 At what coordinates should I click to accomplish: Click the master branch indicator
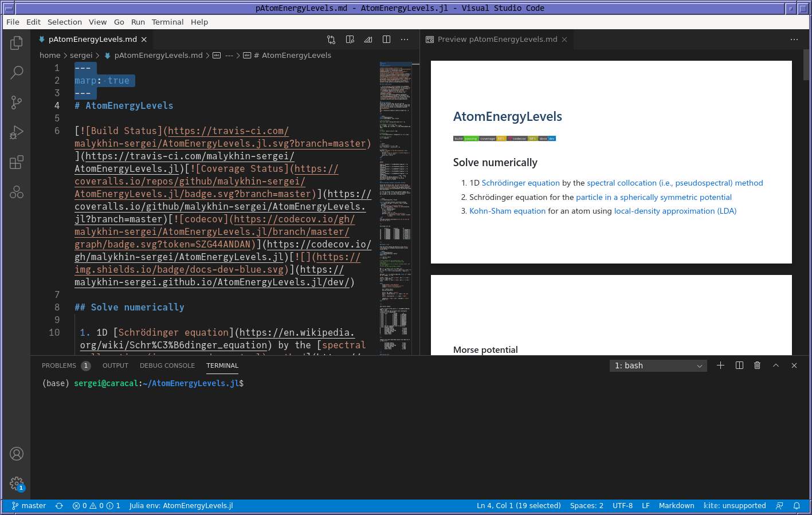tap(29, 506)
